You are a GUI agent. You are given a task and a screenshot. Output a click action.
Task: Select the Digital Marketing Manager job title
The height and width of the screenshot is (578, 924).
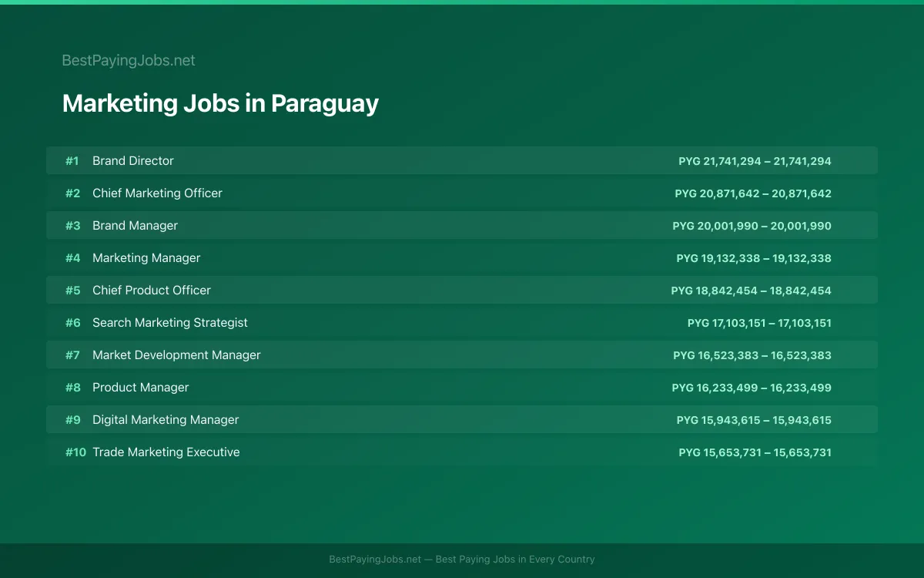[166, 420]
